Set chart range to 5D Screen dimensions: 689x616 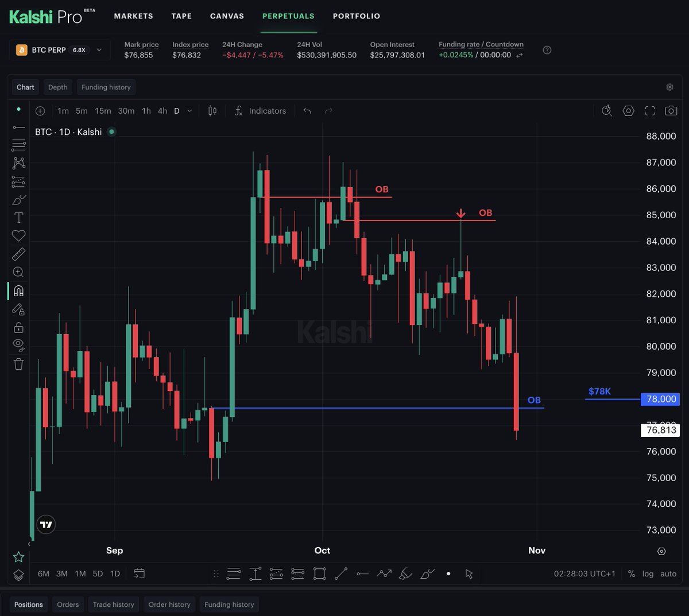click(x=98, y=574)
